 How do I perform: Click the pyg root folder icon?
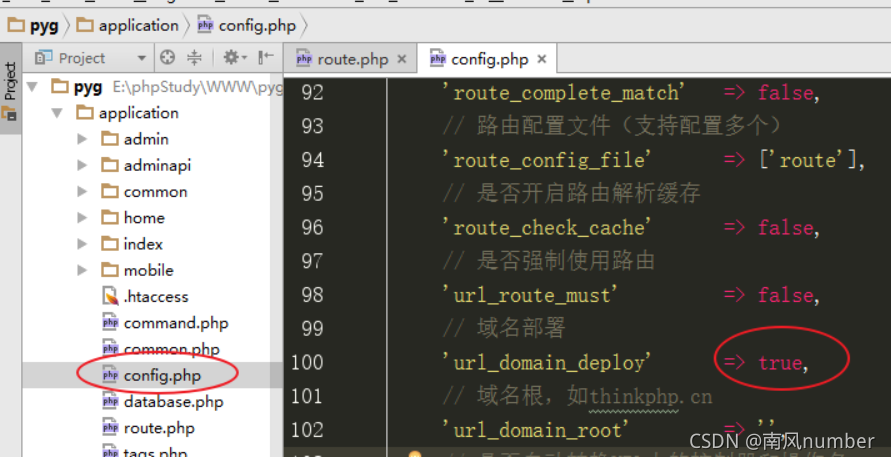60,87
